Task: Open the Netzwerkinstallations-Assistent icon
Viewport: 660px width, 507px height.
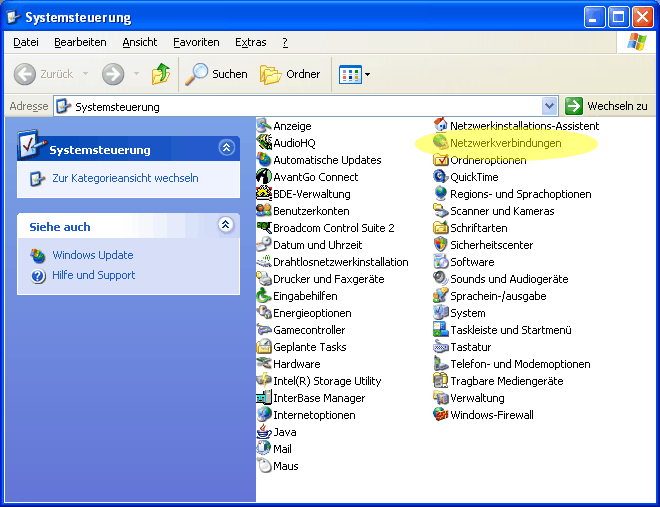Action: tap(441, 125)
